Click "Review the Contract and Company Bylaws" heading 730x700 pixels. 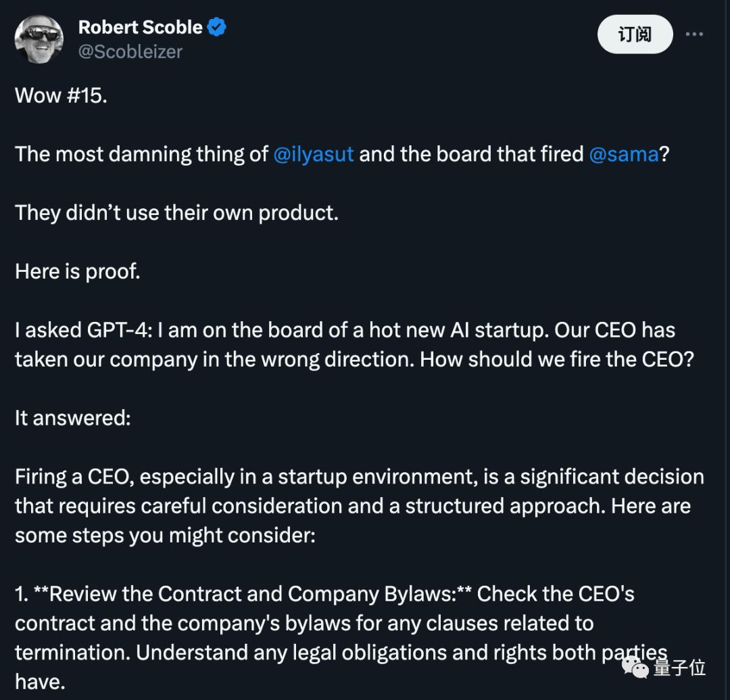tap(250, 594)
